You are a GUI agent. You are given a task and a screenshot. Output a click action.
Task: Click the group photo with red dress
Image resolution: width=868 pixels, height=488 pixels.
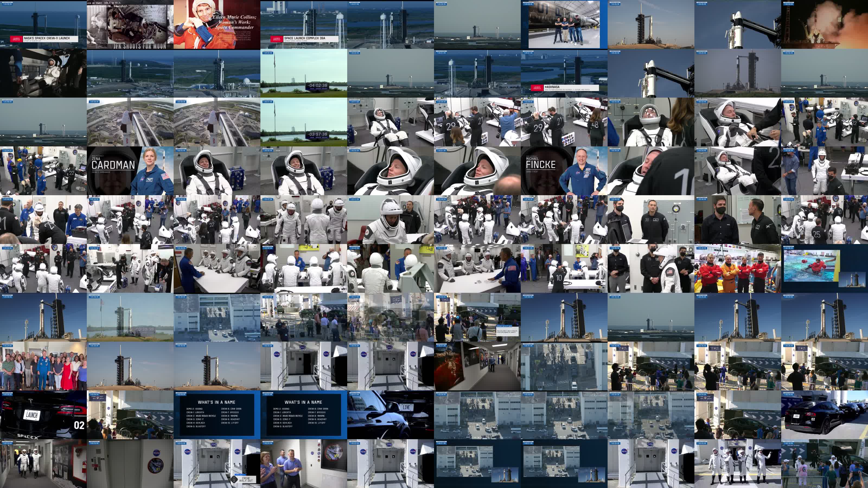pyautogui.click(x=43, y=366)
